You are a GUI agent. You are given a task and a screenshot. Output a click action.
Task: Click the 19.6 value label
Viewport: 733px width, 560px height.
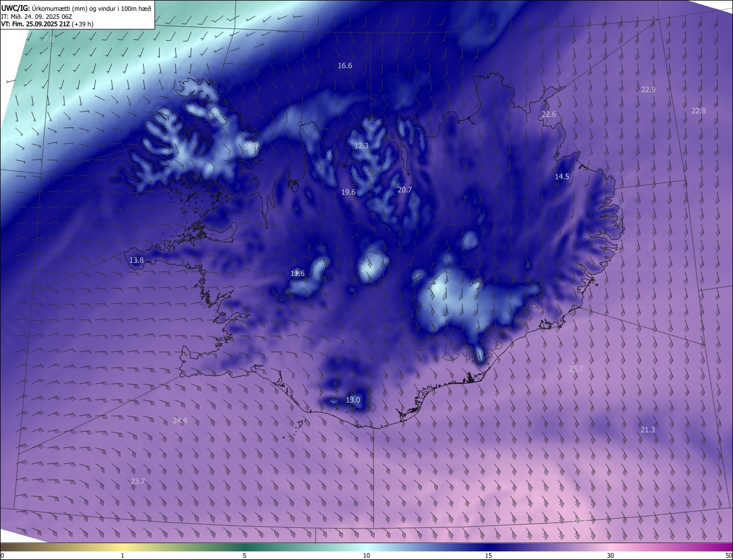pyautogui.click(x=348, y=192)
